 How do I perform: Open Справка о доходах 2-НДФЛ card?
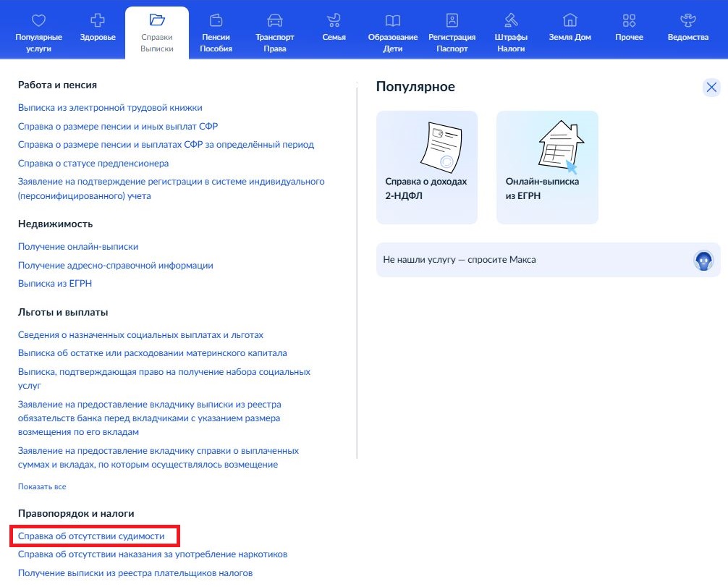[426, 167]
